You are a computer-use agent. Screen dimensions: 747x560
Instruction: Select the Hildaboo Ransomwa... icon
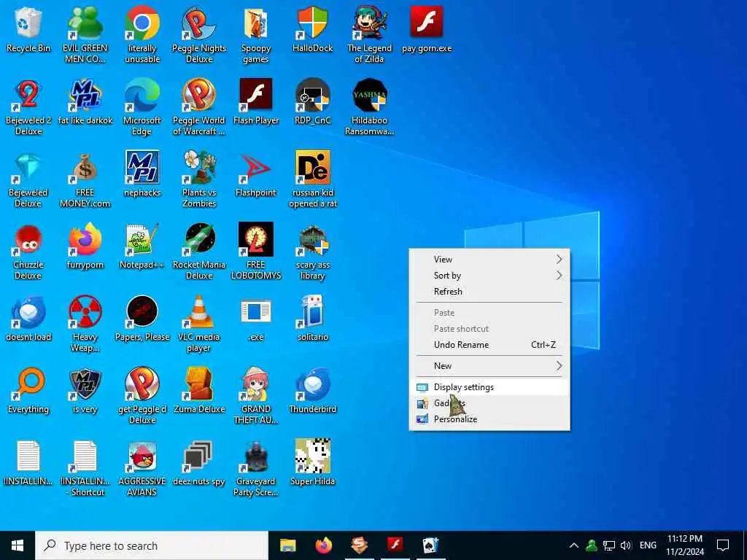369,107
